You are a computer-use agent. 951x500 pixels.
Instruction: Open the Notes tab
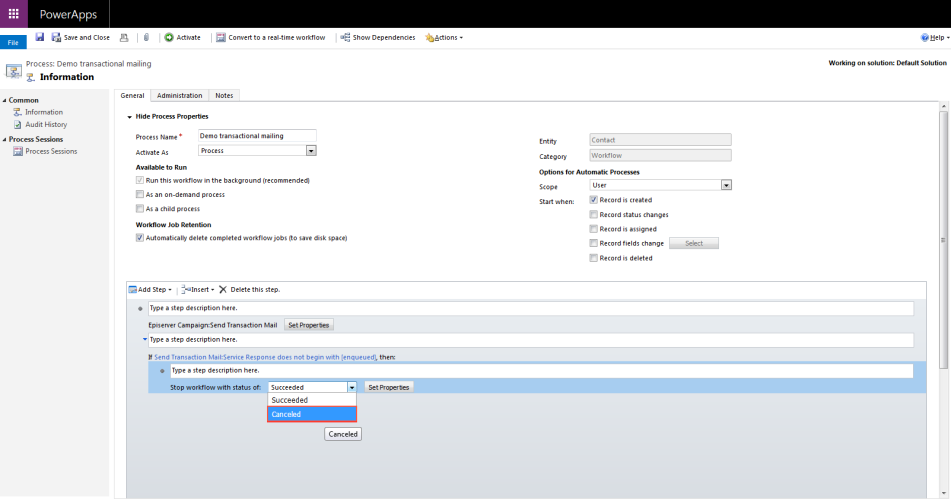pos(224,96)
